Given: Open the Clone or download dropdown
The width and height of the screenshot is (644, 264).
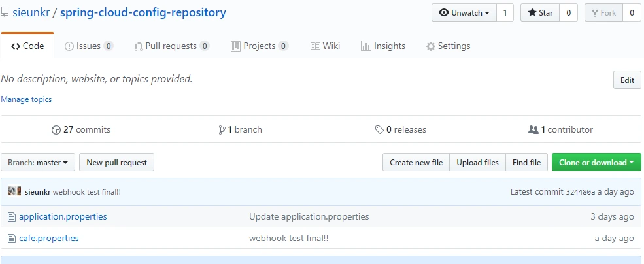Looking at the screenshot, I should click(596, 163).
